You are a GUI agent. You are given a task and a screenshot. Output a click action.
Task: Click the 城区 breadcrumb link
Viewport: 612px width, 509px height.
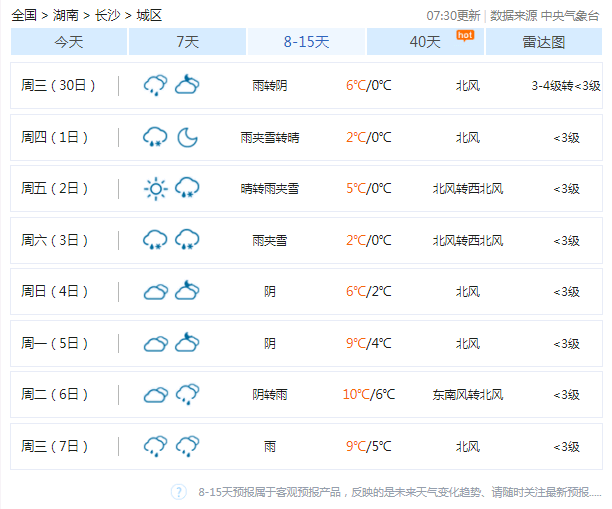[149, 16]
